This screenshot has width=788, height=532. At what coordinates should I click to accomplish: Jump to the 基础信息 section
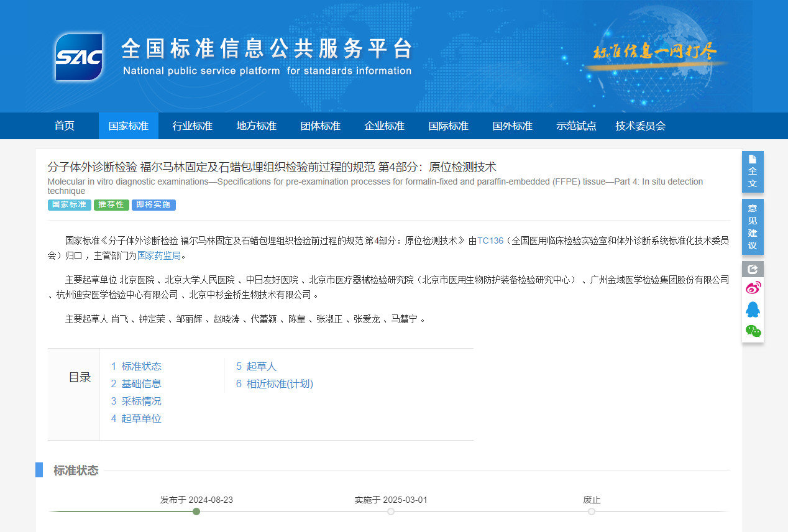(x=141, y=383)
